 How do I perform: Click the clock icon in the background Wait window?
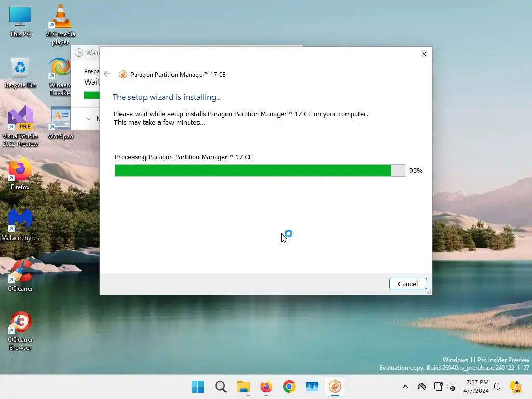(x=79, y=52)
